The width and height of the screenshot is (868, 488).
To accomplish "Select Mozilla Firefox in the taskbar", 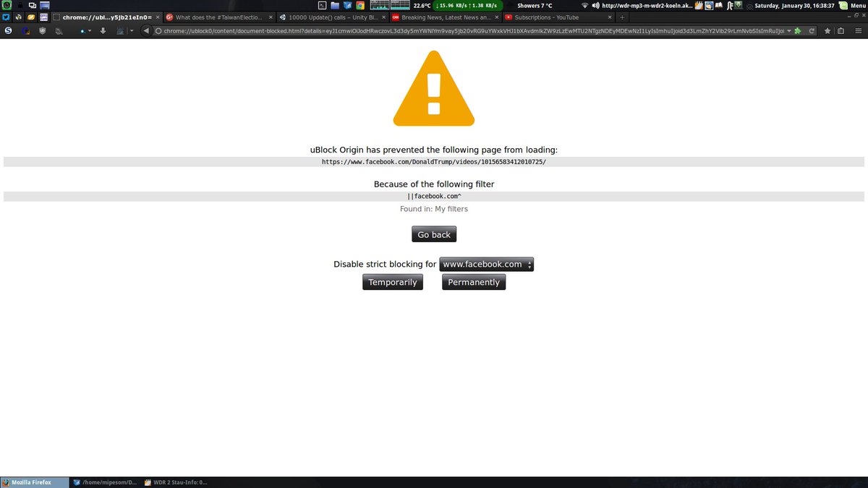I will tap(35, 482).
